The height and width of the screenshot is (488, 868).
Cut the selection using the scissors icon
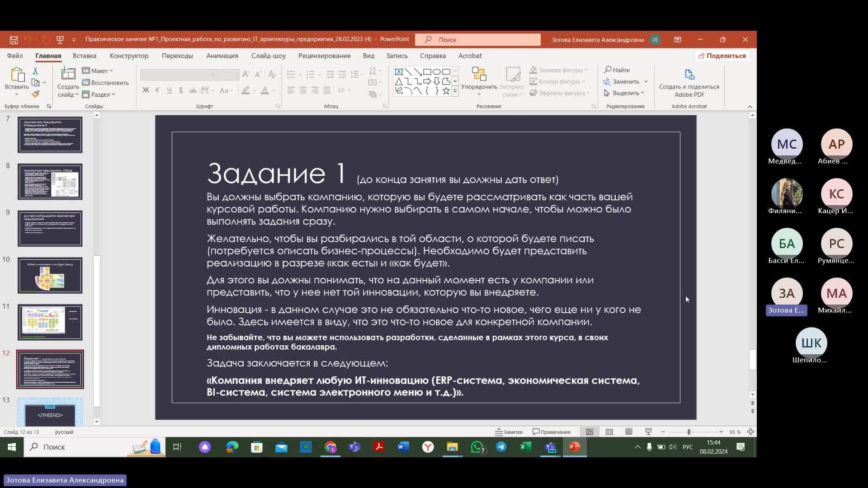(35, 71)
